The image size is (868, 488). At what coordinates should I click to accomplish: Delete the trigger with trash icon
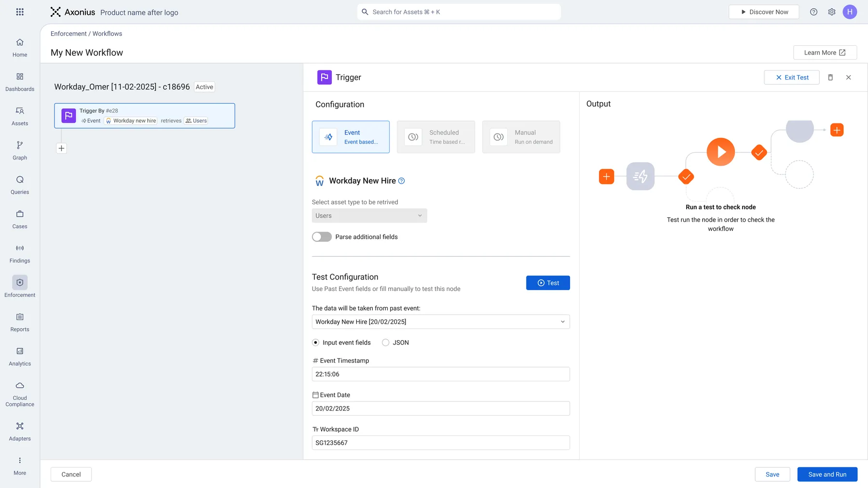(x=830, y=78)
